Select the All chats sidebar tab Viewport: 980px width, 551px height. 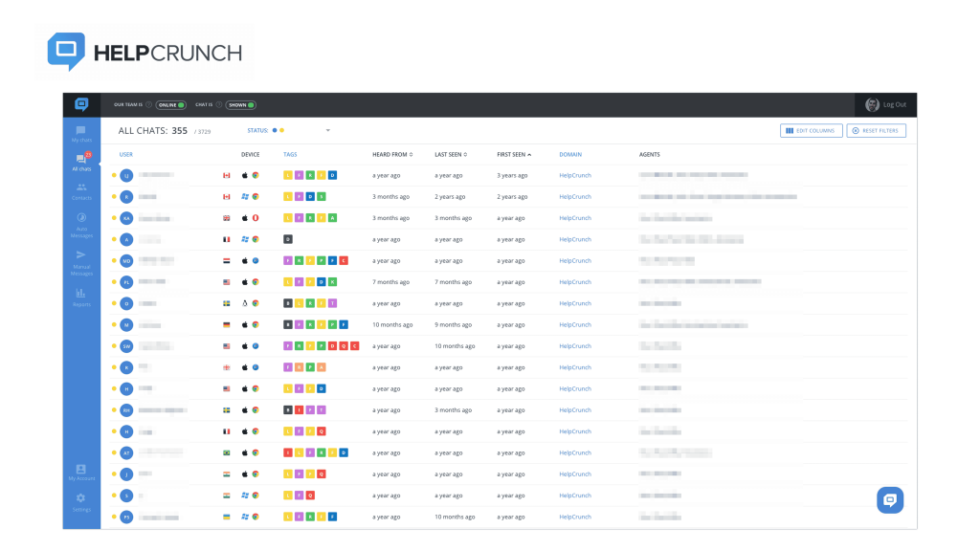point(81,162)
